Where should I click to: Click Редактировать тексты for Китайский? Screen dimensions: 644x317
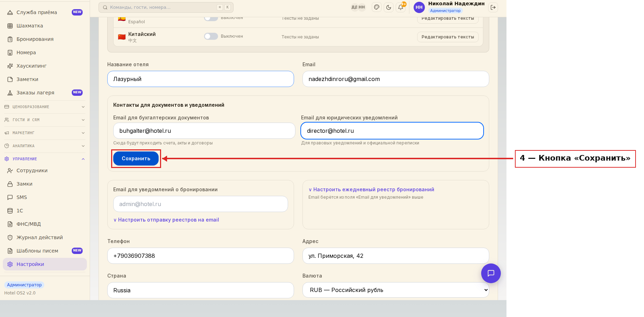tap(448, 37)
